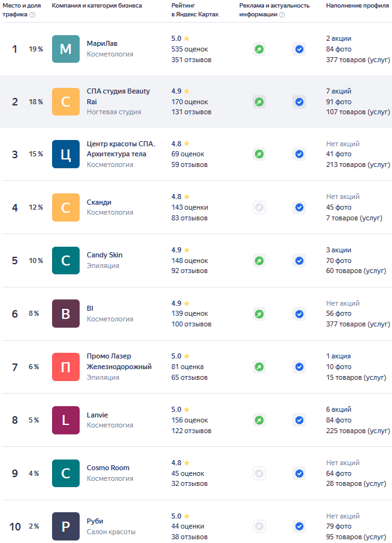Viewport: 392px width, 543px height.
Task: Open the Candy Skin company name
Action: [105, 255]
